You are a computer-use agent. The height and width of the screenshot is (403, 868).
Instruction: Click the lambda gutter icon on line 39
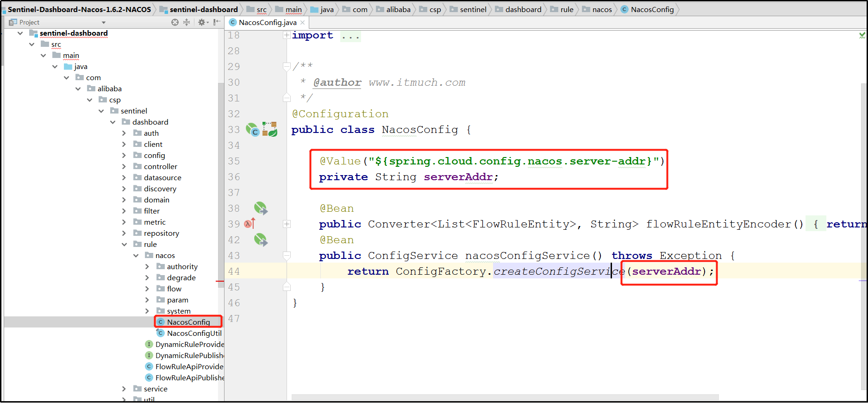coord(250,224)
